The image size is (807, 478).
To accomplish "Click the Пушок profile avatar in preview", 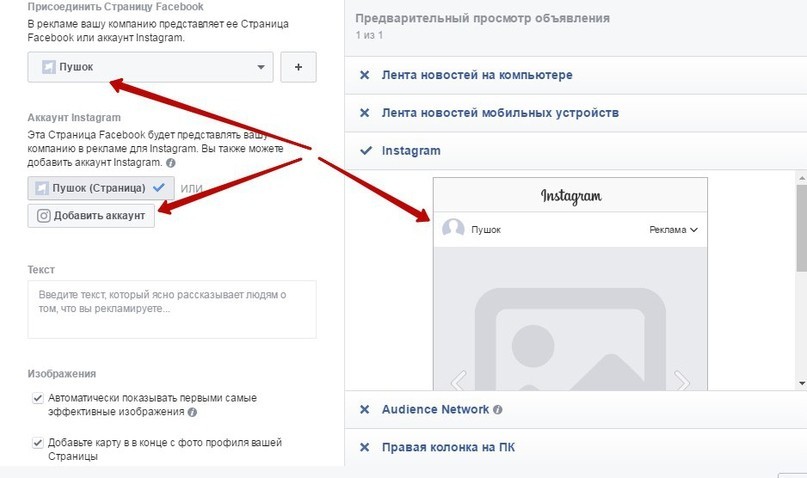I will click(x=453, y=228).
